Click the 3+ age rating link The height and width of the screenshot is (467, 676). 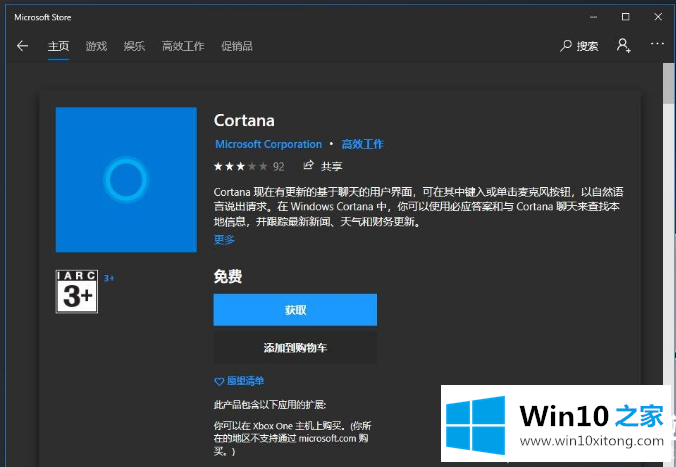pos(109,278)
